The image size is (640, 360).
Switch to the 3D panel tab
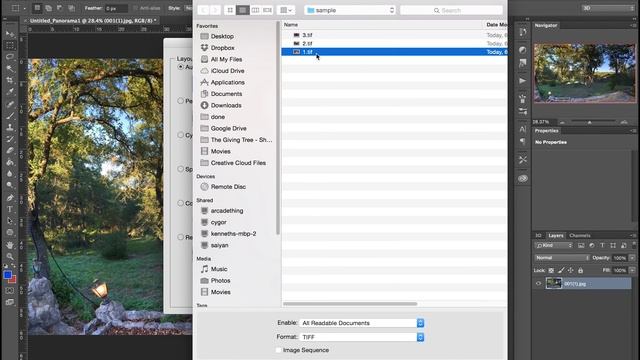(x=538, y=236)
